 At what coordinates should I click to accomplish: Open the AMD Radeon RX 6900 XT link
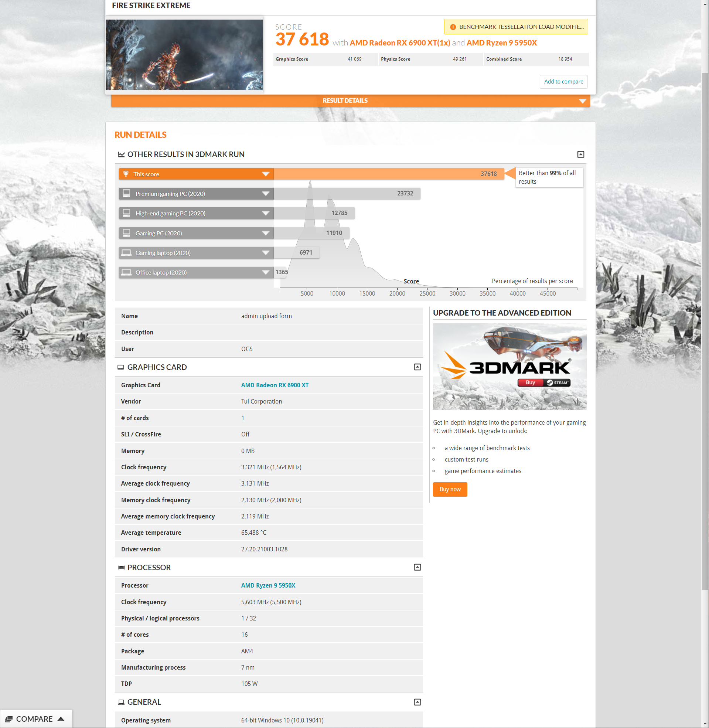[x=275, y=385]
